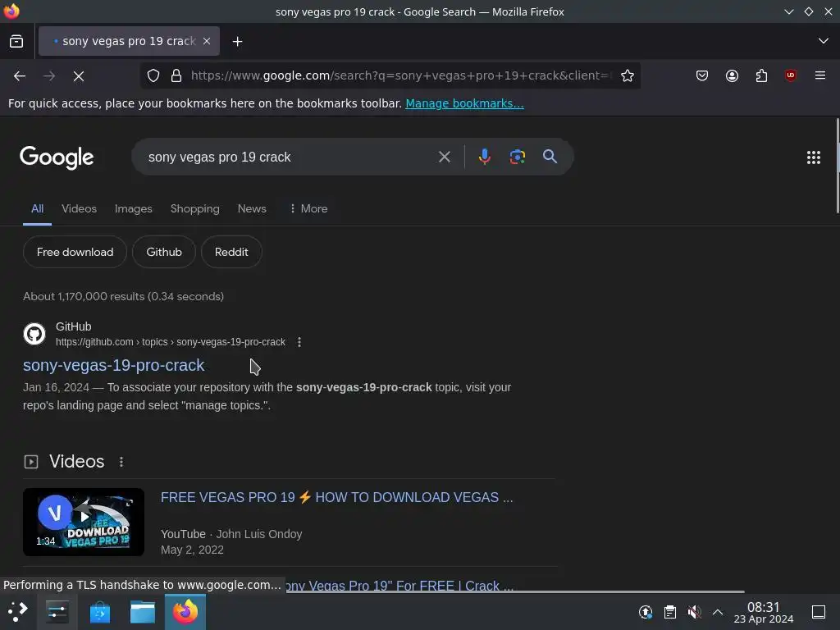Open Firefox application hamburger menu
The image size is (840, 630).
tap(820, 76)
